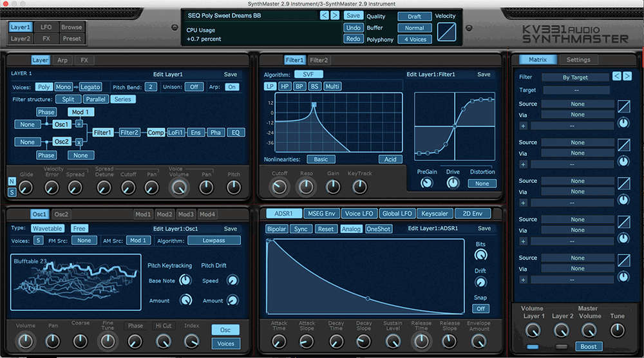Click the Pitch Bend value field
This screenshot has height=358, width=644.
151,87
